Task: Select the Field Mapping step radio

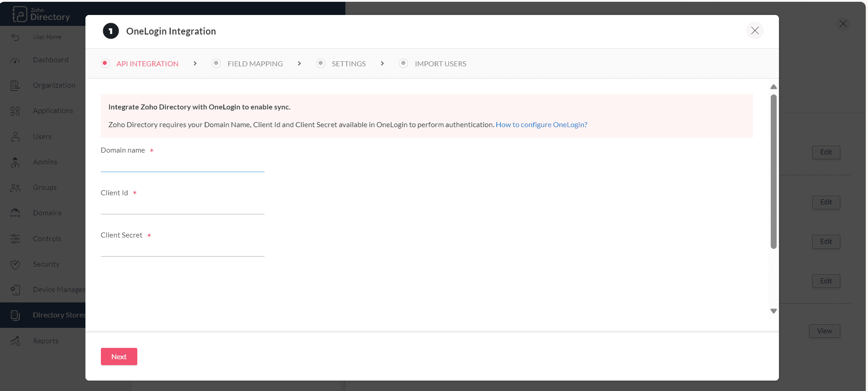Action: click(x=216, y=63)
